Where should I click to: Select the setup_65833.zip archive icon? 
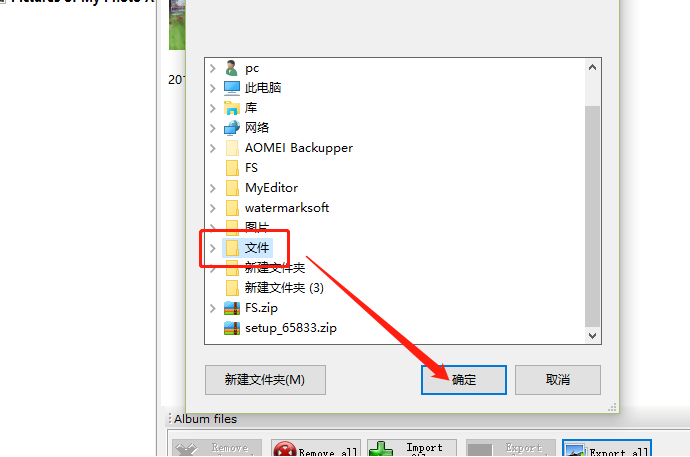(232, 328)
